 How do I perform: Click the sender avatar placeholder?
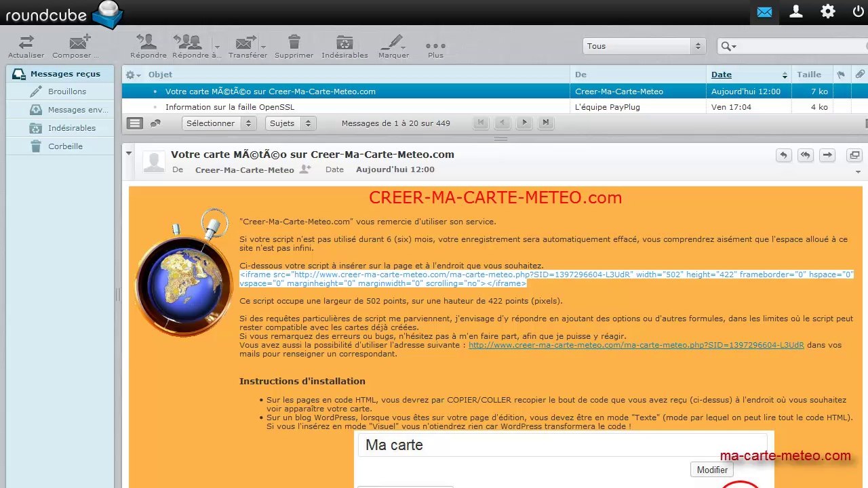point(154,161)
